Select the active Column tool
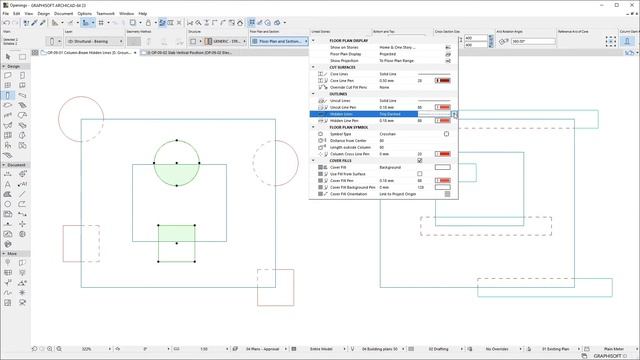The image size is (640, 360). click(x=8, y=95)
